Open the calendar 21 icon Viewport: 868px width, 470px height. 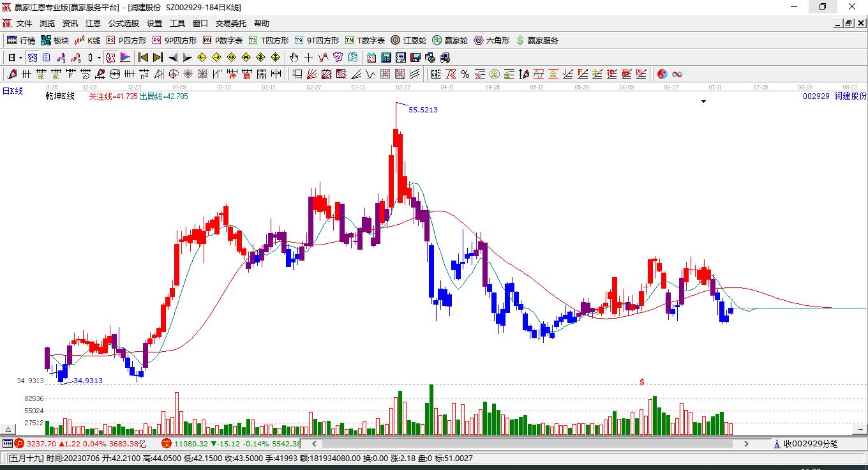(x=371, y=57)
